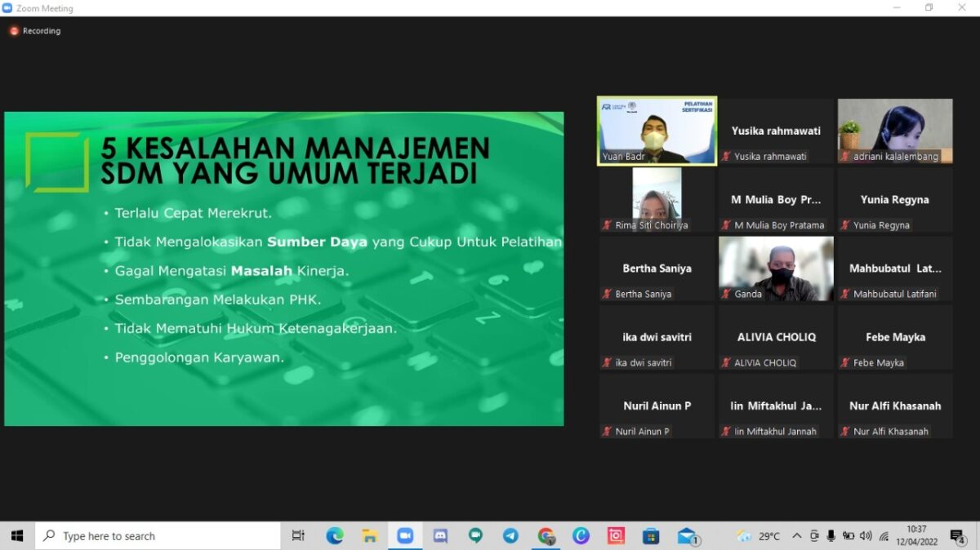The height and width of the screenshot is (550, 980).
Task: Select Ganda's video thumbnail
Action: tap(776, 268)
